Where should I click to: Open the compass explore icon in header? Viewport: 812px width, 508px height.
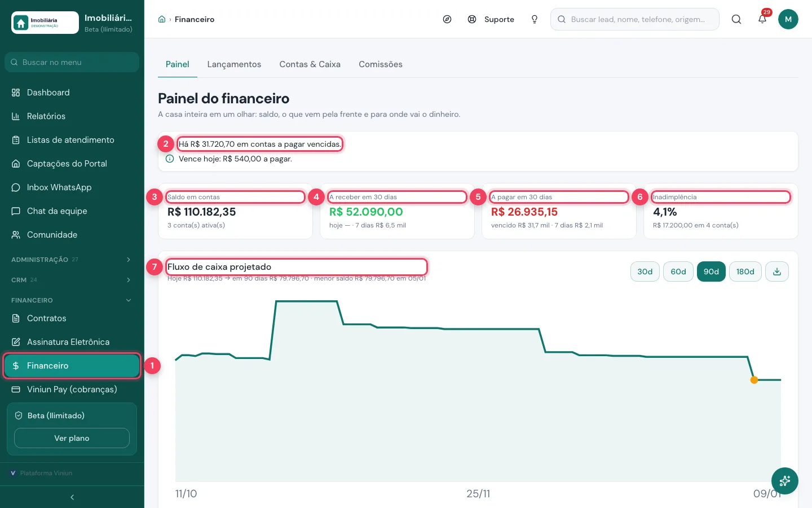(447, 19)
